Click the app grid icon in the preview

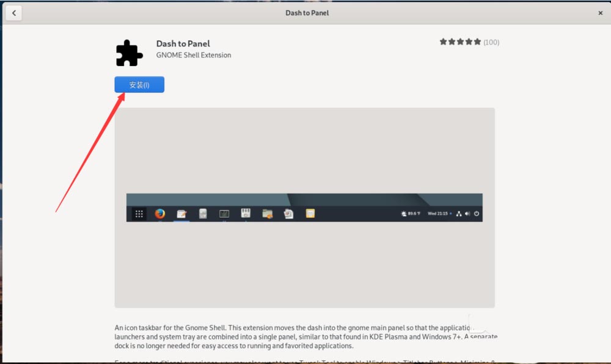tap(139, 214)
